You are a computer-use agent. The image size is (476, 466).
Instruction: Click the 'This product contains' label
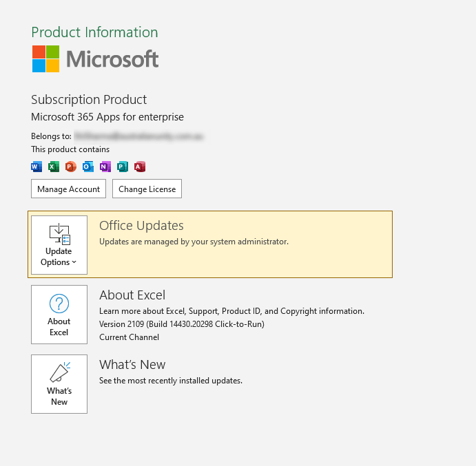coord(70,149)
